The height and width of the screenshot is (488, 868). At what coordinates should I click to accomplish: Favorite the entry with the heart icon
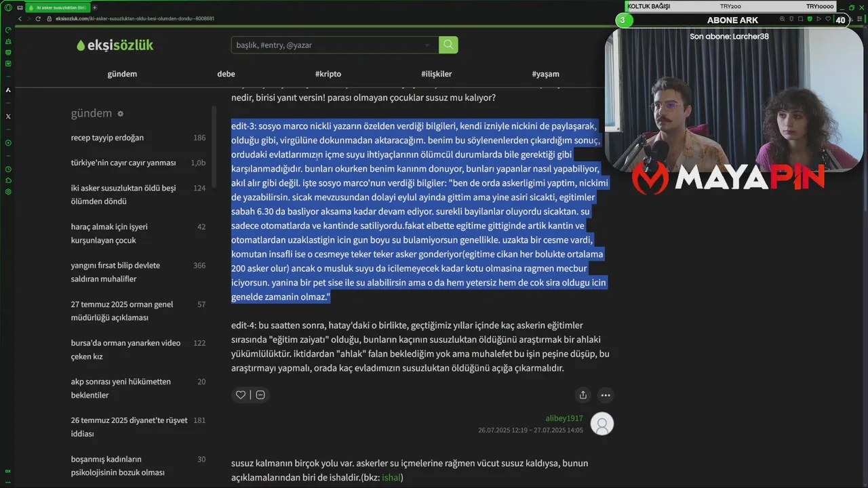(x=241, y=395)
